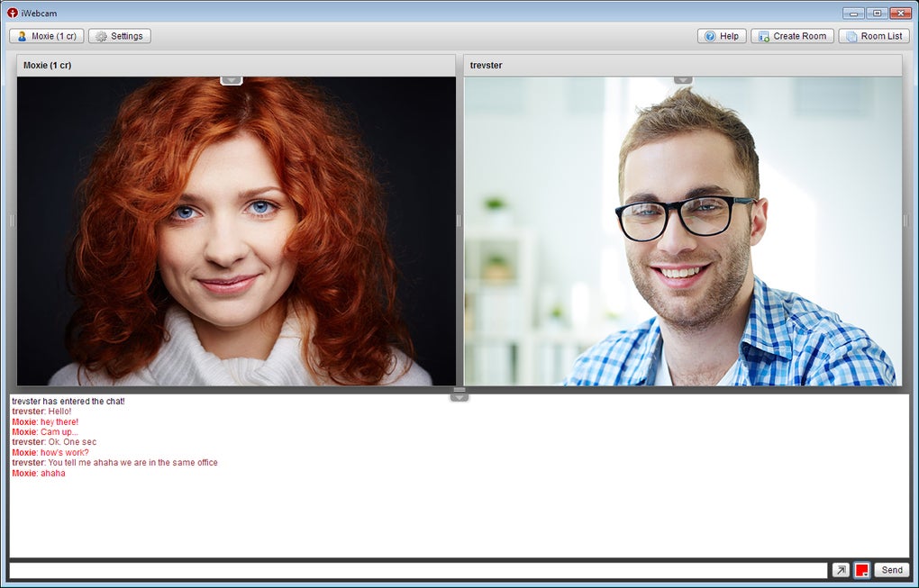Click Create Room in the toolbar
Screen dimensions: 919x588
click(792, 36)
